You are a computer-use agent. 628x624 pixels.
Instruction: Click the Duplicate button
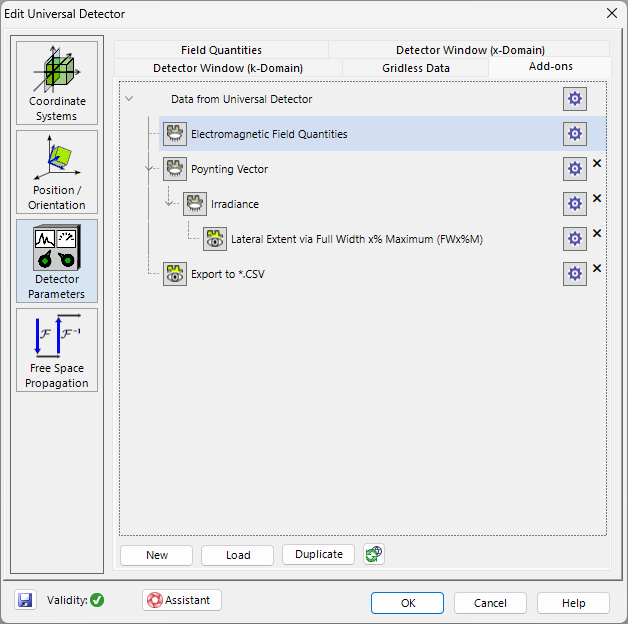click(318, 554)
